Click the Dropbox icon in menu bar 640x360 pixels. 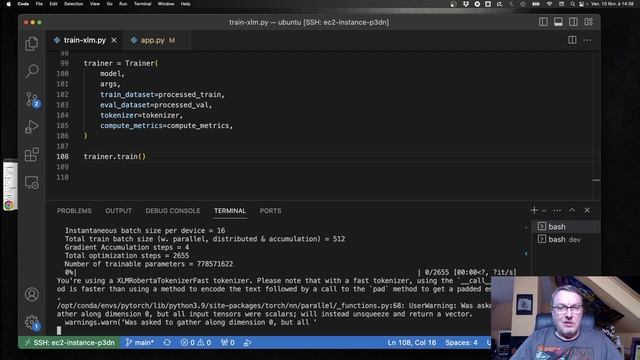pyautogui.click(x=466, y=4)
